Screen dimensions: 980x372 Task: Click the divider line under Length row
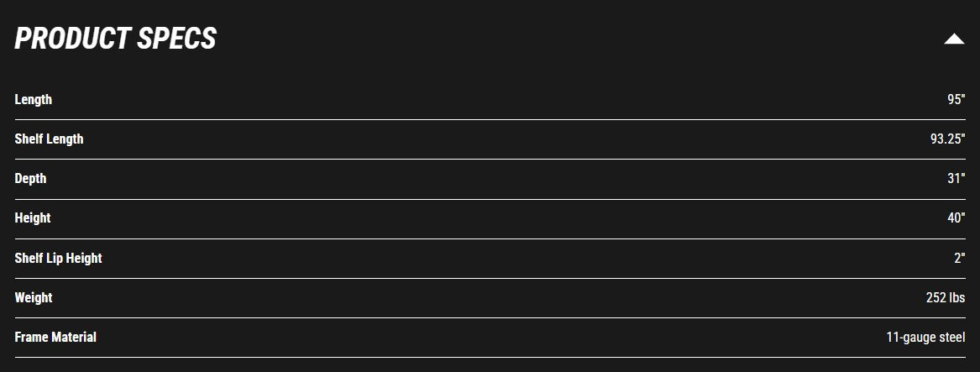[490, 119]
